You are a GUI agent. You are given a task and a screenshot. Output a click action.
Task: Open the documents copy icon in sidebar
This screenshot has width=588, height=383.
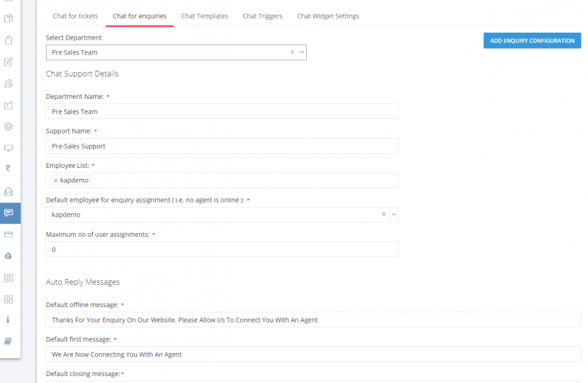pyautogui.click(x=8, y=18)
